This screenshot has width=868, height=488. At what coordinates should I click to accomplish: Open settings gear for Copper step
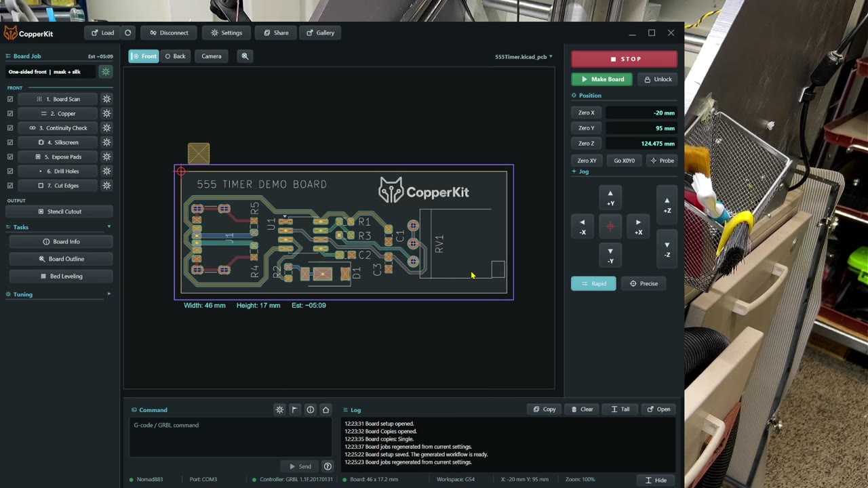pos(106,113)
